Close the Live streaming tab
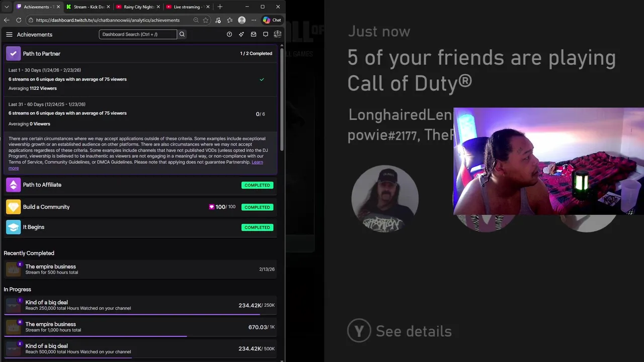The image size is (644, 362). point(208,7)
